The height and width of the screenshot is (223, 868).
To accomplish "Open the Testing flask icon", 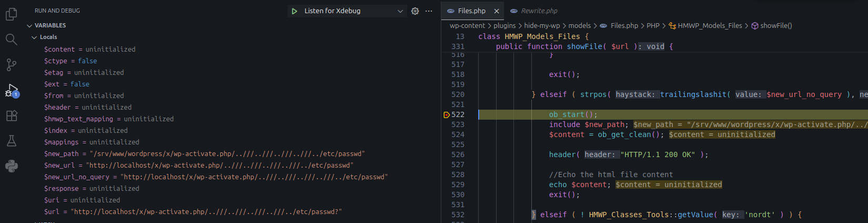I will click(12, 141).
